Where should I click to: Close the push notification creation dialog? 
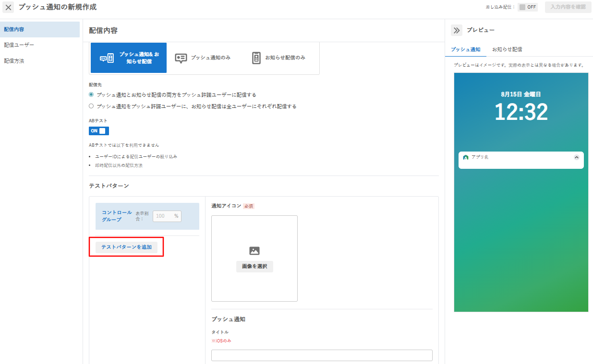coord(9,8)
